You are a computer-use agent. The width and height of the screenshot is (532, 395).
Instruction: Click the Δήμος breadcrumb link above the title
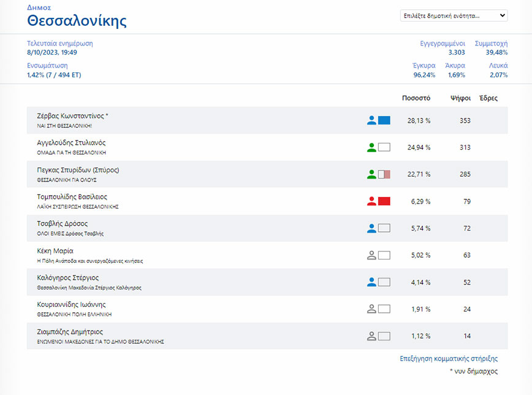point(39,7)
